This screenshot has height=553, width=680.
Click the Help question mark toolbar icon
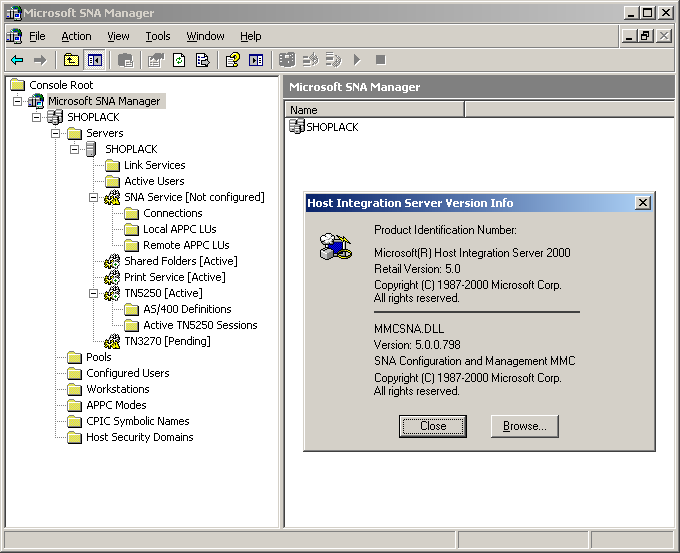[x=233, y=60]
